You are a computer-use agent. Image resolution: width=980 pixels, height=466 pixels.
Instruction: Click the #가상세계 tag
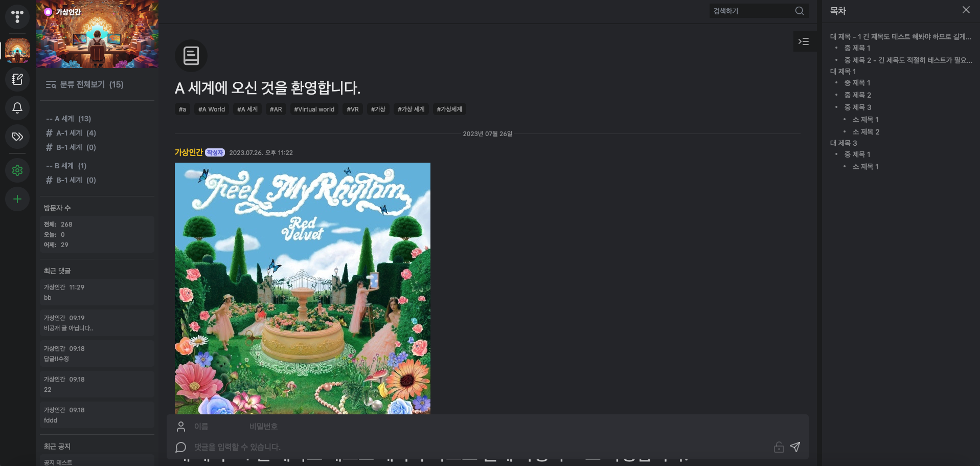449,109
